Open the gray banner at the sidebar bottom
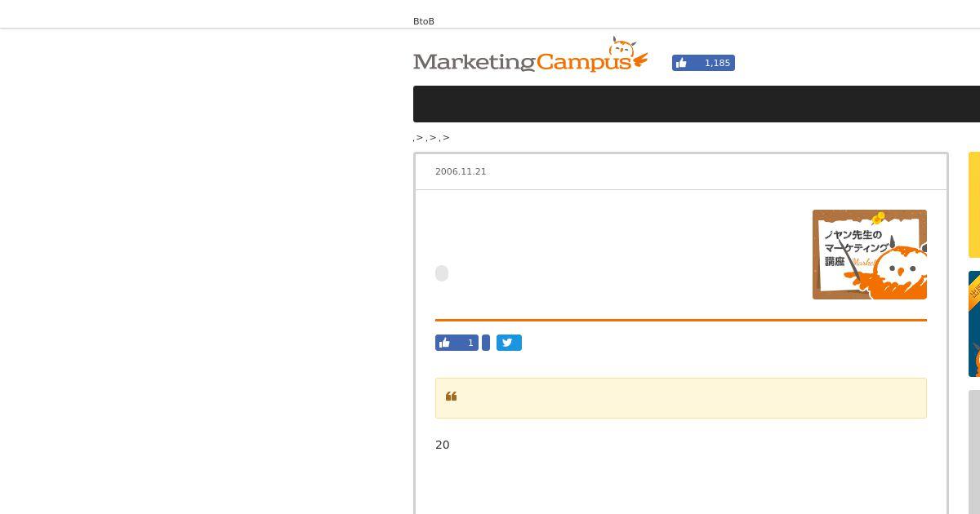The height and width of the screenshot is (514, 980). click(974, 452)
